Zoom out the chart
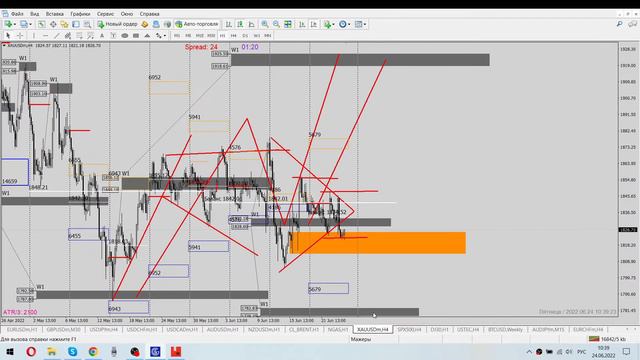 (x=276, y=24)
